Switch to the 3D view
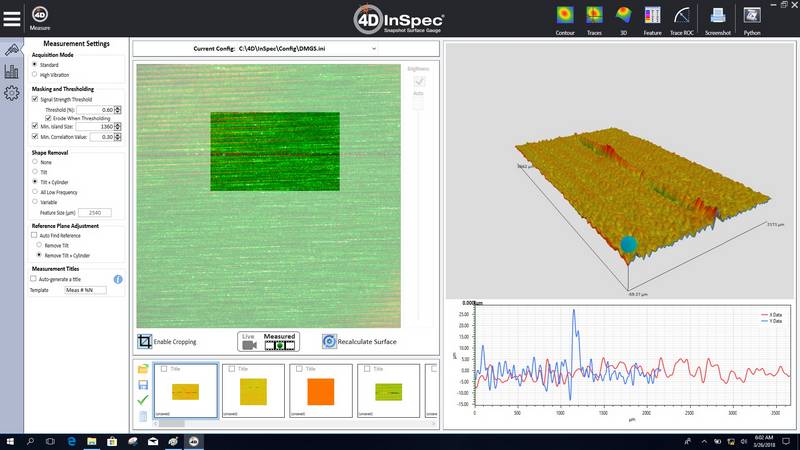The height and width of the screenshot is (450, 800). pyautogui.click(x=623, y=21)
